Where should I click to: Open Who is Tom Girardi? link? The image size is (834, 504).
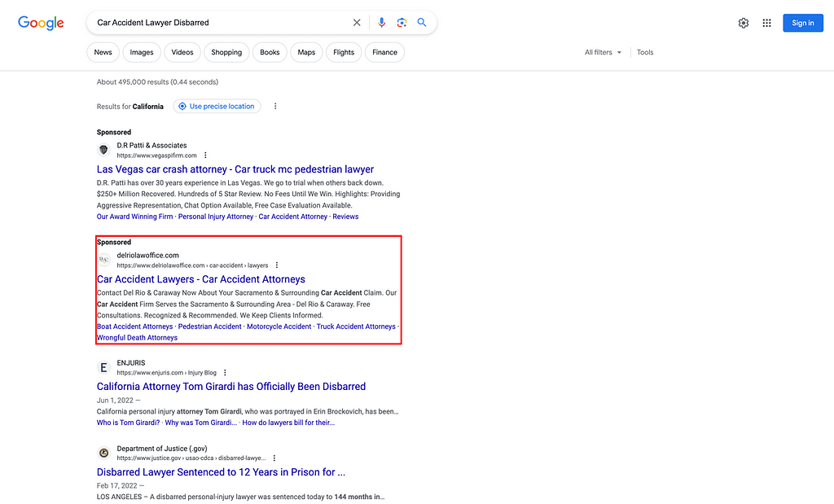tap(128, 423)
